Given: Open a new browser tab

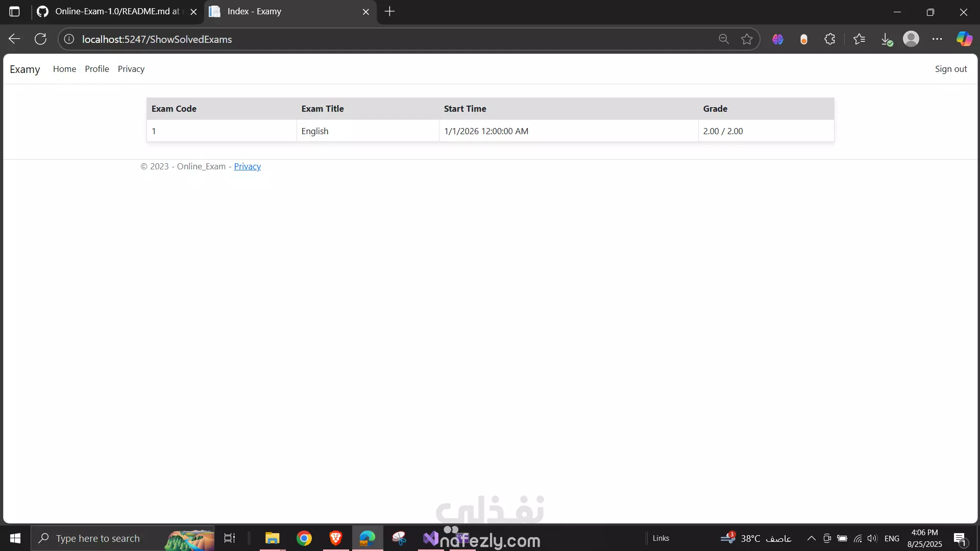Looking at the screenshot, I should (x=389, y=11).
